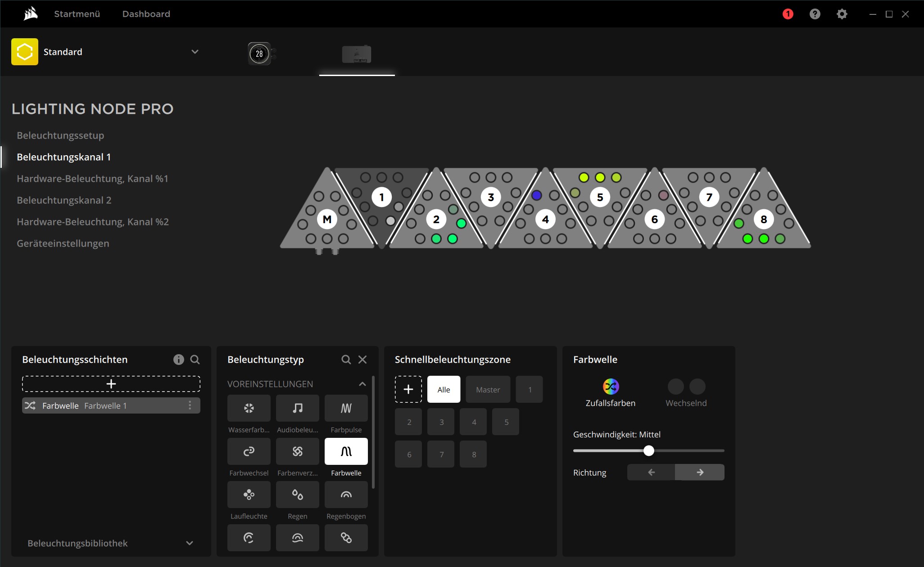
Task: Select Wechselnd color mode
Action: coord(686,387)
